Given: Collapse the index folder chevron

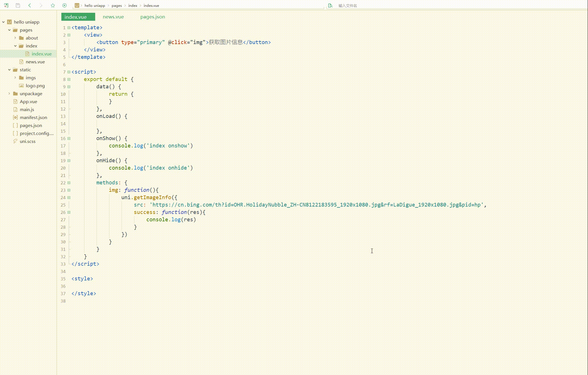Looking at the screenshot, I should pos(15,46).
